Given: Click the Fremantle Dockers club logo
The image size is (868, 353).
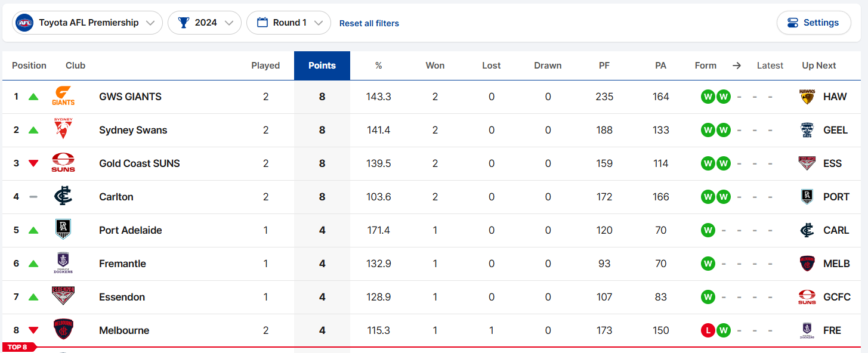Looking at the screenshot, I should [x=63, y=264].
